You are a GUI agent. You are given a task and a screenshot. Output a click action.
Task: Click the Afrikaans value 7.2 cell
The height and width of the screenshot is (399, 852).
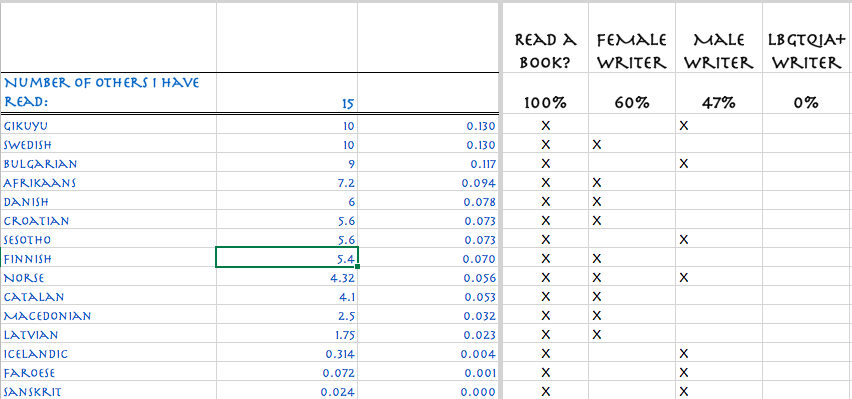pyautogui.click(x=287, y=183)
